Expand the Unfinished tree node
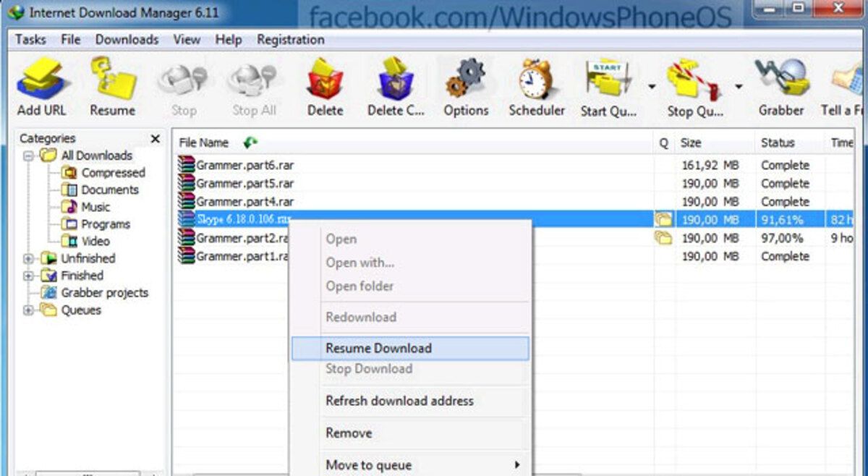Viewport: 868px width, 476px height. point(28,258)
